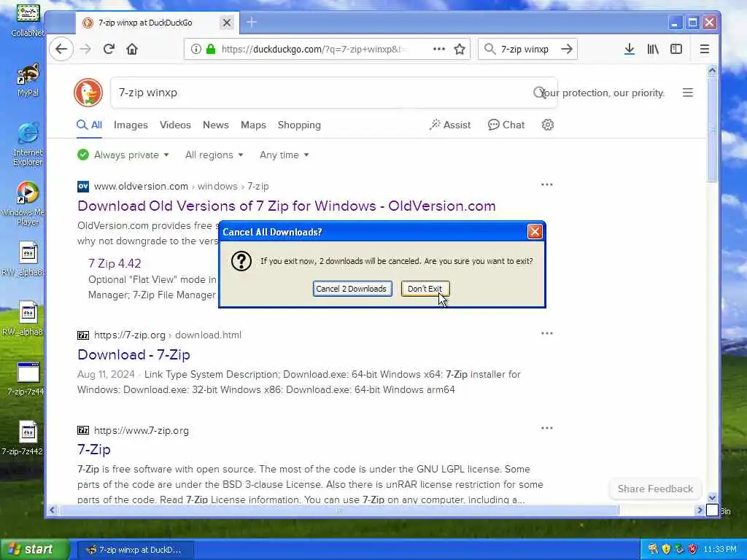The height and width of the screenshot is (560, 747).
Task: Click the 7-zip winxp taskbar button
Action: click(x=135, y=550)
